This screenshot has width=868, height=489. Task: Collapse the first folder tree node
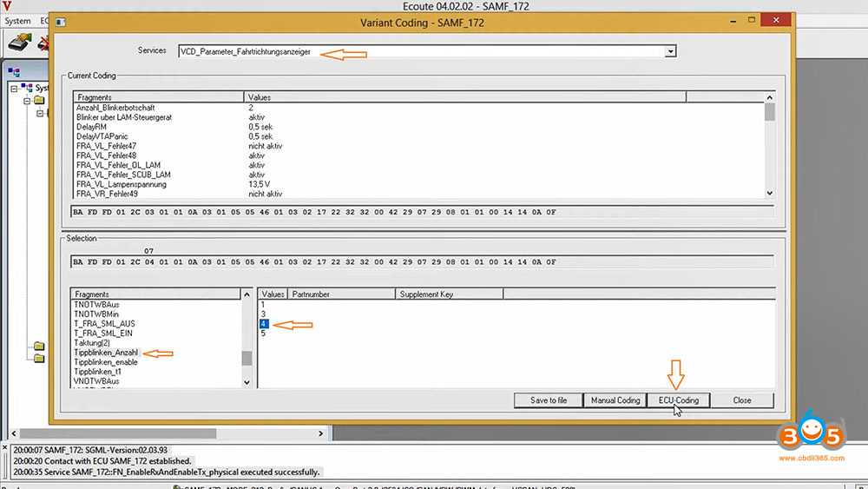tap(27, 102)
